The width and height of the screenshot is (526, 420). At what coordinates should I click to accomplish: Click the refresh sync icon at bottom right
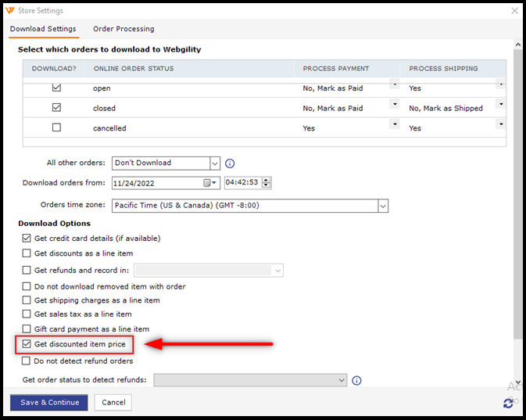pos(508,403)
